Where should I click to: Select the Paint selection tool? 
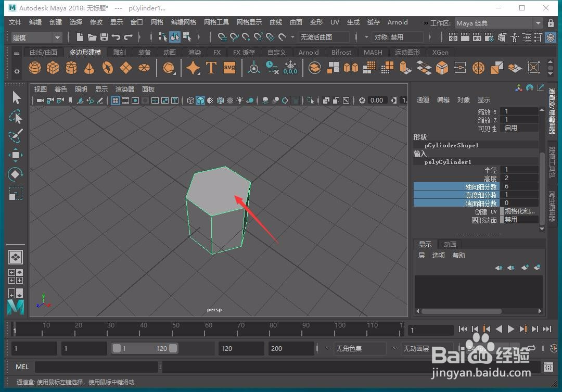click(16, 135)
